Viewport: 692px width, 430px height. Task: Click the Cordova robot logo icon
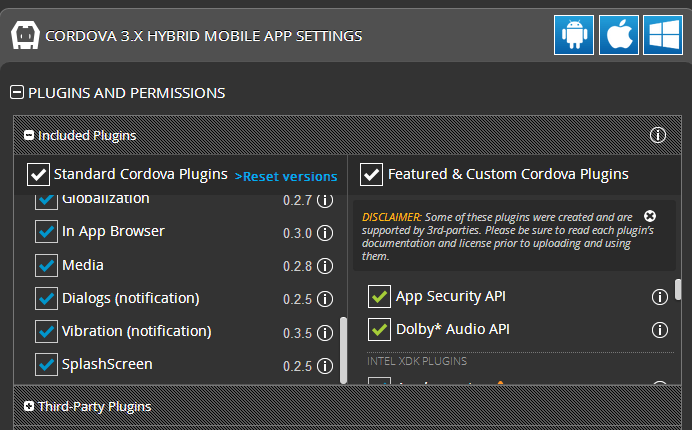click(25, 36)
